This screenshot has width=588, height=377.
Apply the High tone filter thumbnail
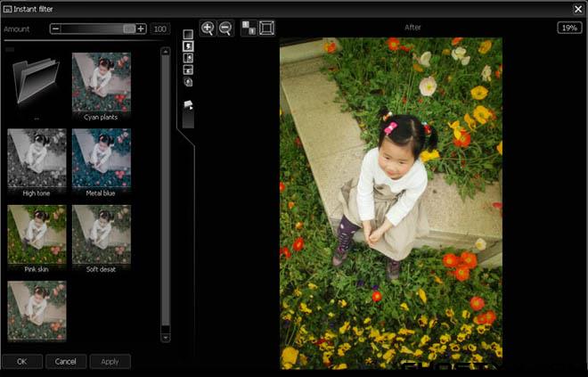pyautogui.click(x=37, y=158)
